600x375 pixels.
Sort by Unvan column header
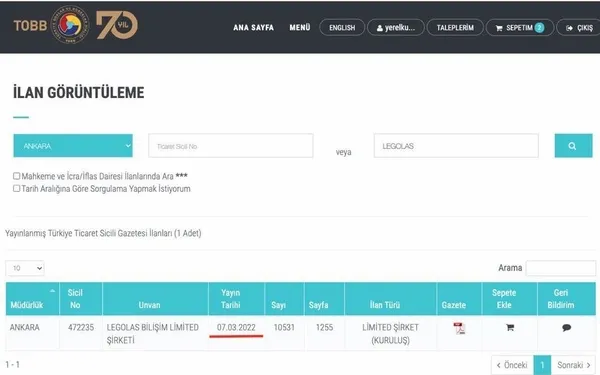pyautogui.click(x=155, y=299)
